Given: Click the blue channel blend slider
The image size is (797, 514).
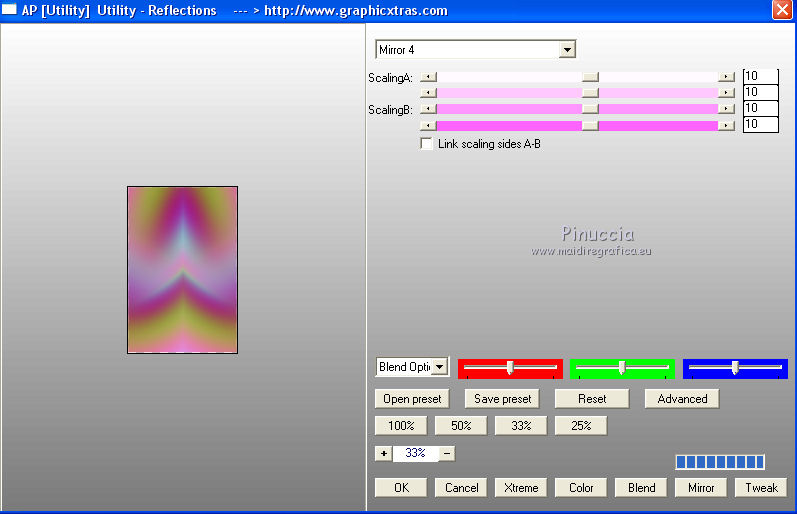Looking at the screenshot, I should 735,369.
